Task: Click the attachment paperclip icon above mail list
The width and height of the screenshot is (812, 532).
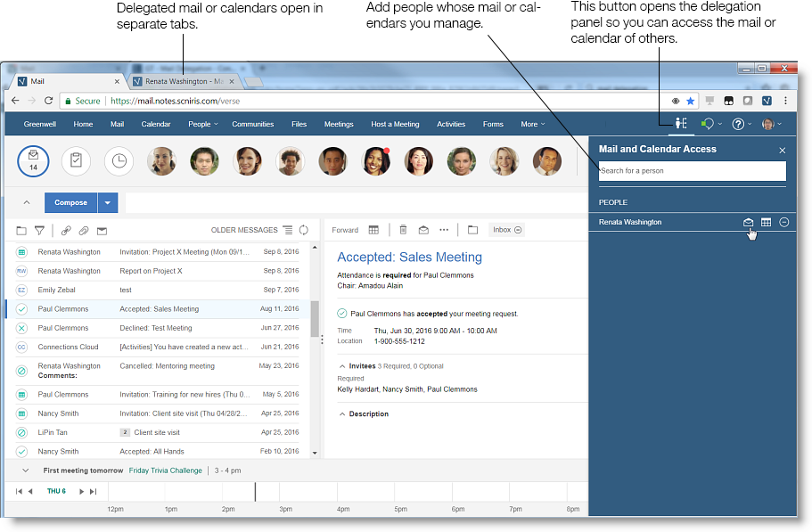Action: (83, 230)
